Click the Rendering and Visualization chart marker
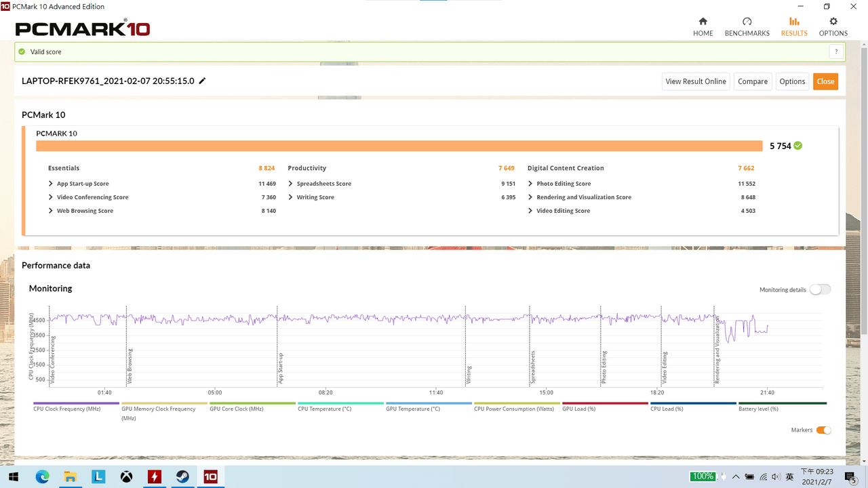The height and width of the screenshot is (488, 868). tap(717, 350)
